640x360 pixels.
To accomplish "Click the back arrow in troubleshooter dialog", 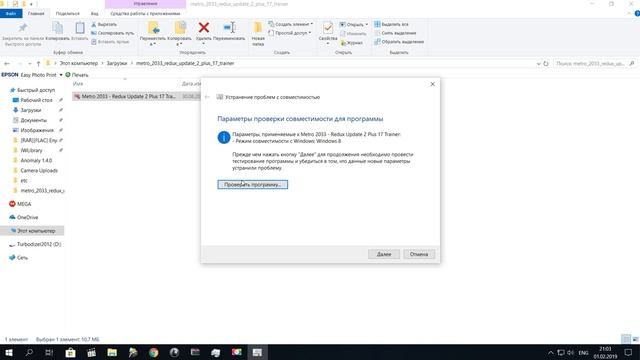I will pyautogui.click(x=207, y=97).
